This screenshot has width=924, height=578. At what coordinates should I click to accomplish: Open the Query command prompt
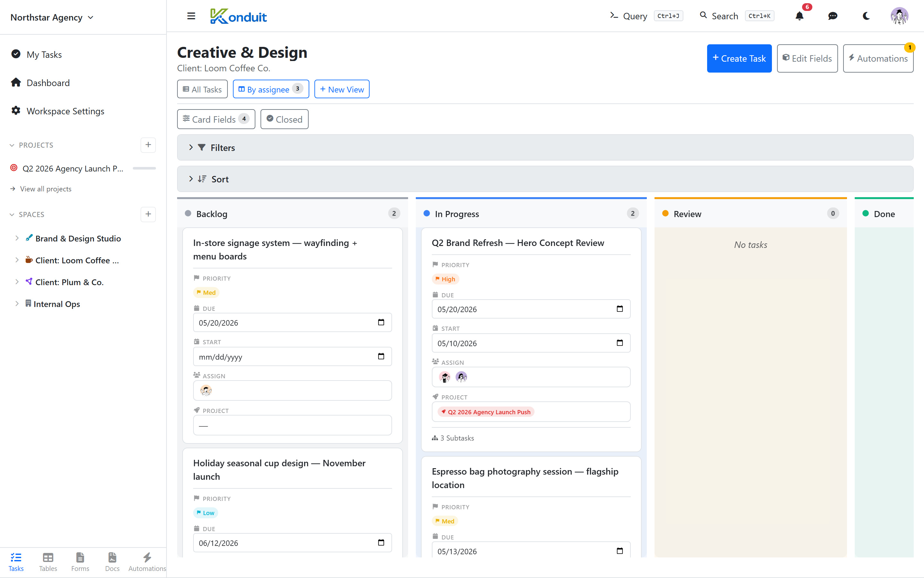click(x=646, y=16)
